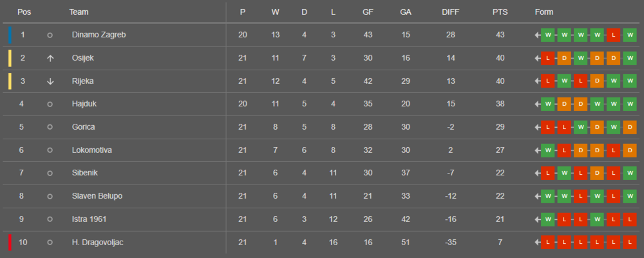Click Dinamo Zagreb's unchanged-position circle icon
The image size is (644, 258).
tap(50, 35)
